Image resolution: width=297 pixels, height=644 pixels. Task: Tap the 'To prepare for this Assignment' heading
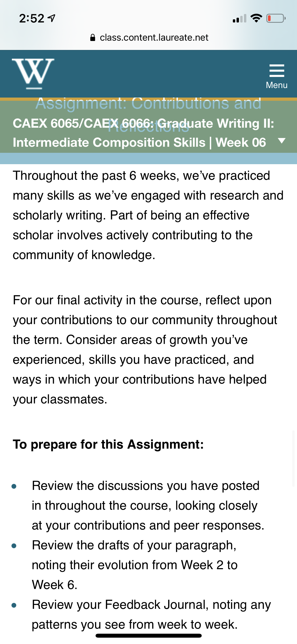tap(108, 444)
